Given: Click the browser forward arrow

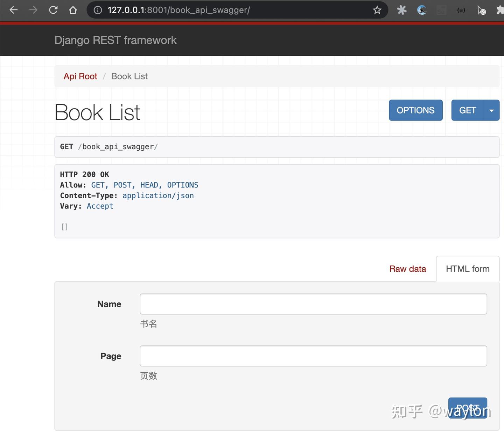Looking at the screenshot, I should coord(33,10).
